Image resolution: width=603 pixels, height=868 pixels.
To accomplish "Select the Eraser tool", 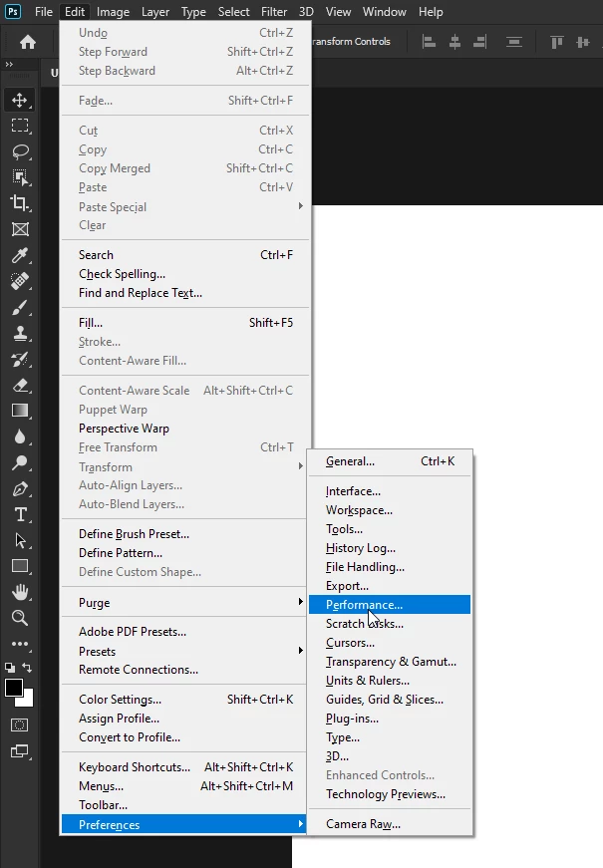I will 20,385.
